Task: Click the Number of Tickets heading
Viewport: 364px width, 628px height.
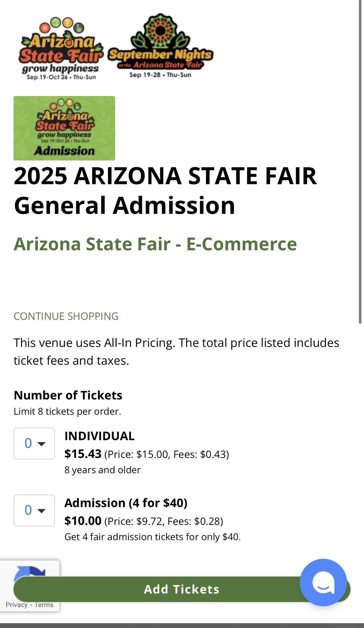Action: coord(68,395)
